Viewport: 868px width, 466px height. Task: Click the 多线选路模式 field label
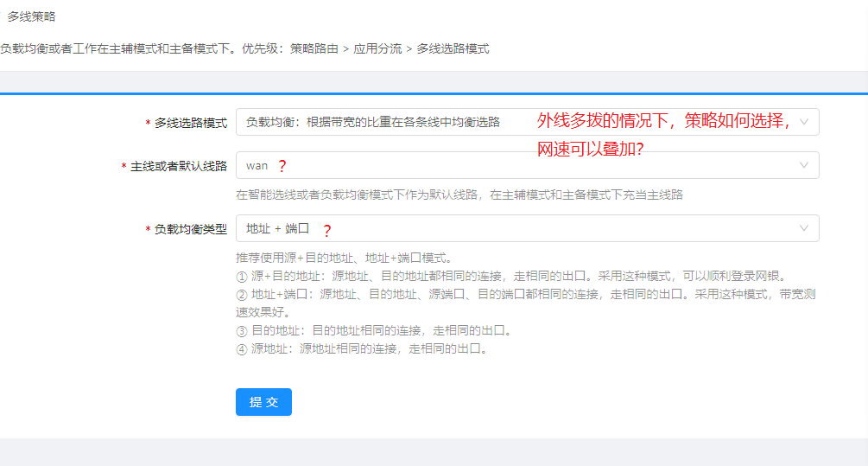pos(190,123)
